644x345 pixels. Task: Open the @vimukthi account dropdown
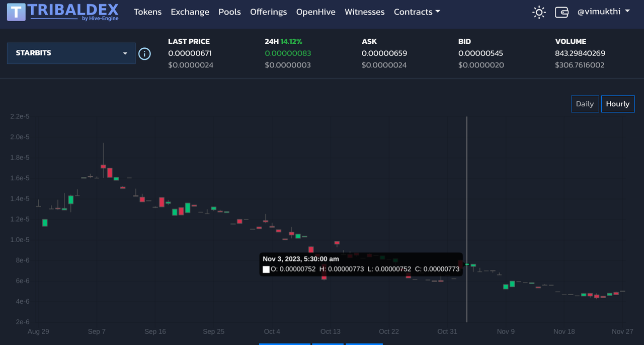pos(603,12)
